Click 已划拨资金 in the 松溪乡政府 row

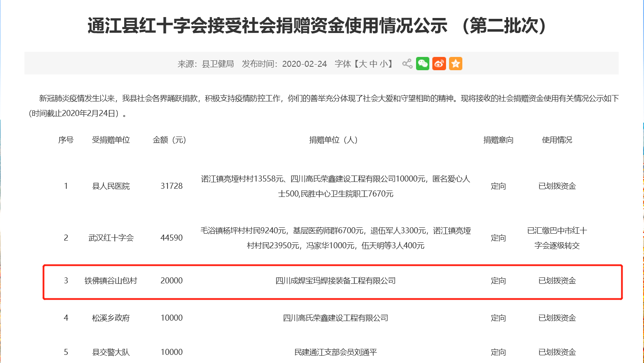point(557,318)
